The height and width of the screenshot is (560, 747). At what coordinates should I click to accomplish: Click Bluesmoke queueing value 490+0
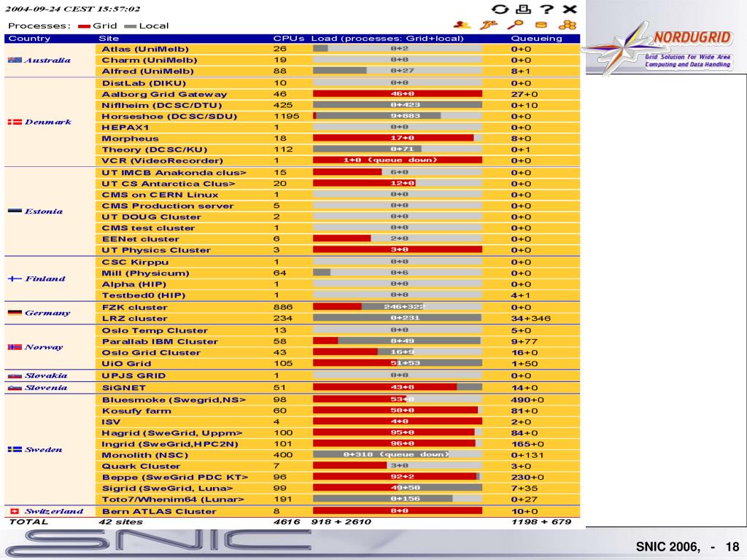527,400
